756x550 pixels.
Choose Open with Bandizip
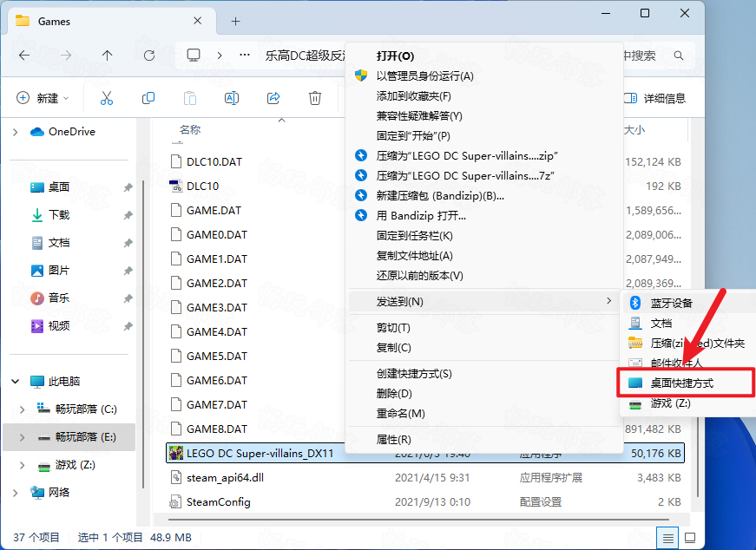pyautogui.click(x=484, y=215)
